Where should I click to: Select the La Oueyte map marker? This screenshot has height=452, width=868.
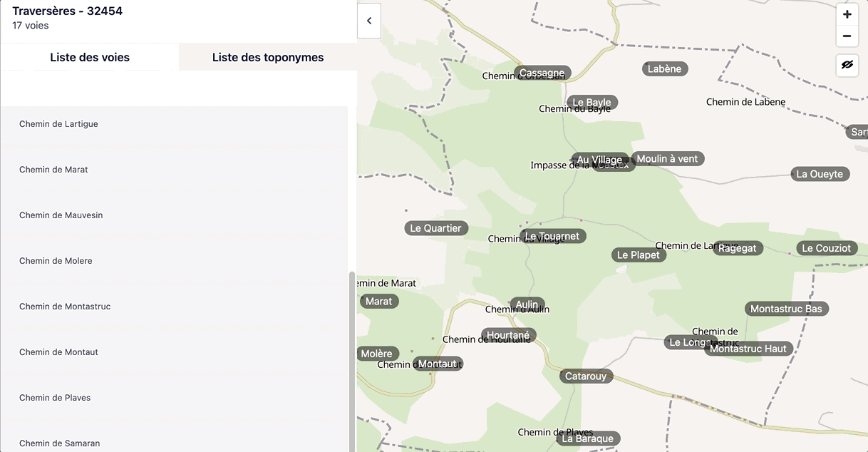pos(820,174)
